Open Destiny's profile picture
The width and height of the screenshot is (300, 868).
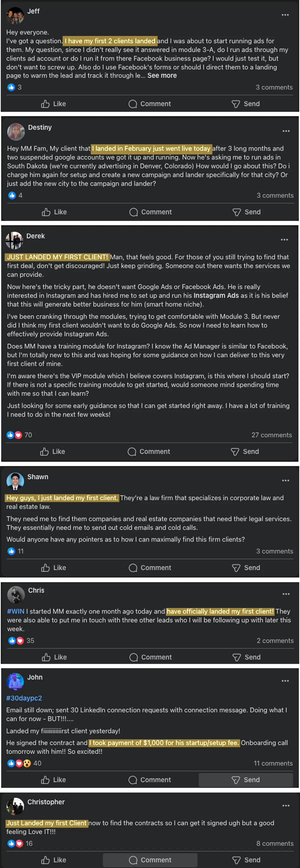coord(16,131)
